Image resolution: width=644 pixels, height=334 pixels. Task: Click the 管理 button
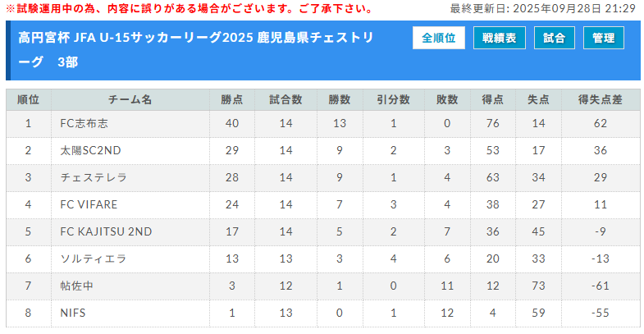tap(604, 39)
